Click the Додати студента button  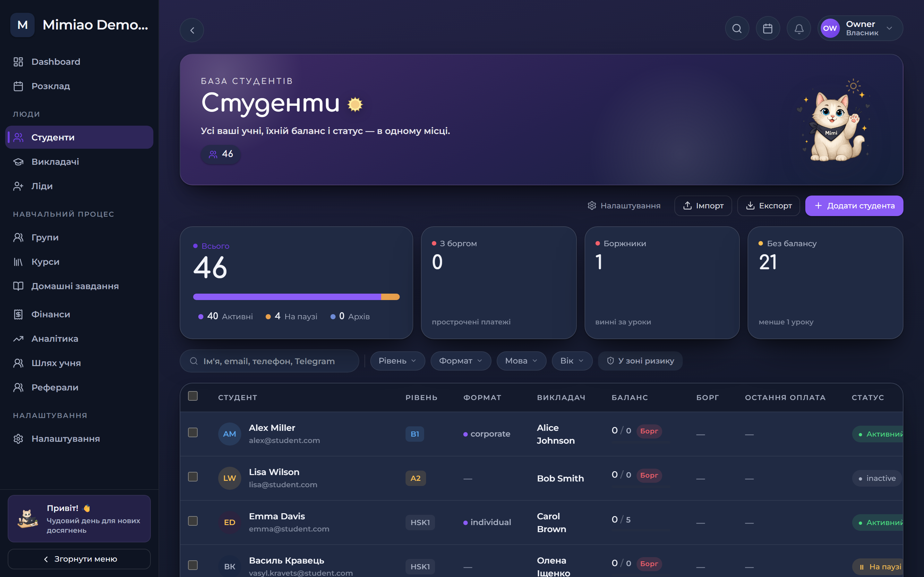(x=854, y=206)
